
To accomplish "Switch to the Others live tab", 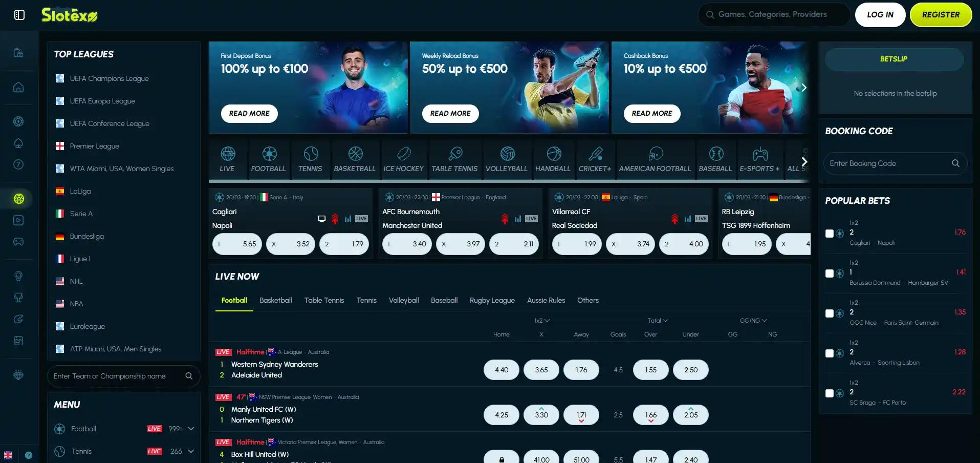I will tap(588, 300).
